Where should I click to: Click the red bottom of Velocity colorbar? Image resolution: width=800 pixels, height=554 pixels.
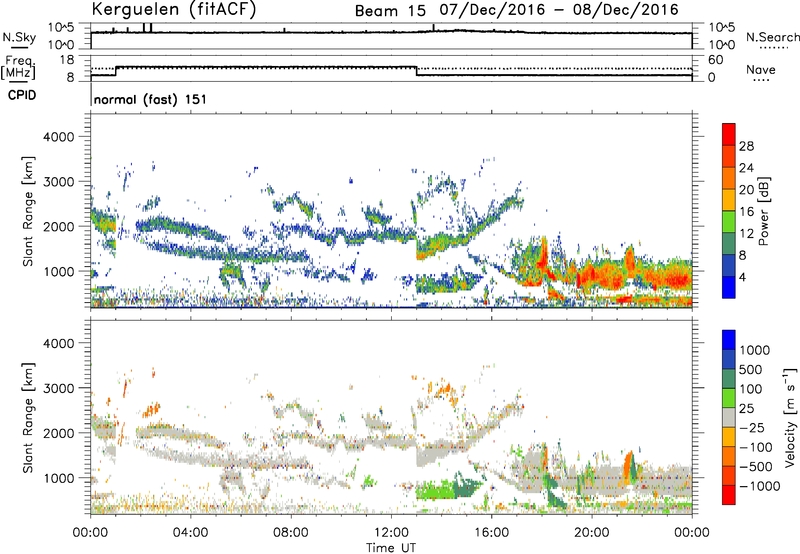click(x=729, y=495)
